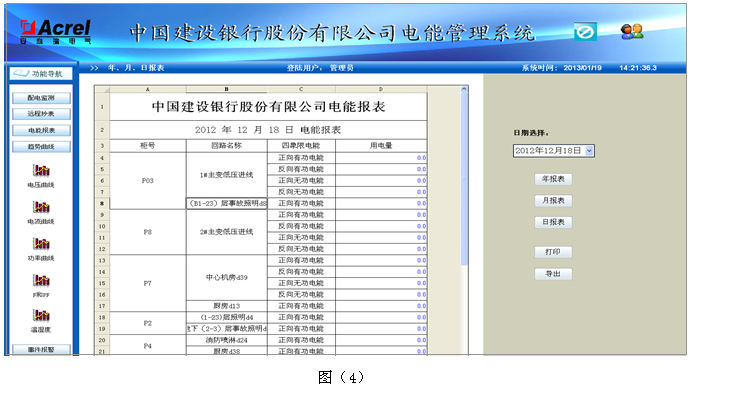Click the 打印 print button
The width and height of the screenshot is (738, 397).
(x=553, y=252)
